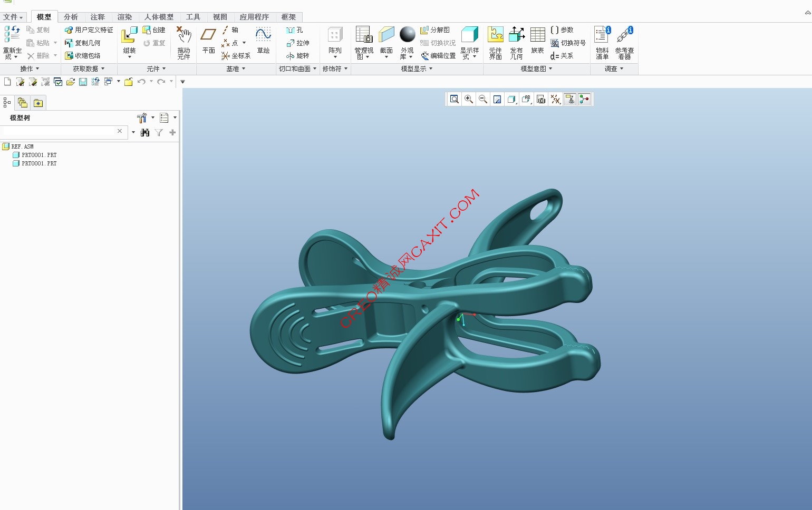This screenshot has width=812, height=510.
Task: Expand the Cut & Surface (切口和曲面) dropdown
Action: click(x=297, y=68)
